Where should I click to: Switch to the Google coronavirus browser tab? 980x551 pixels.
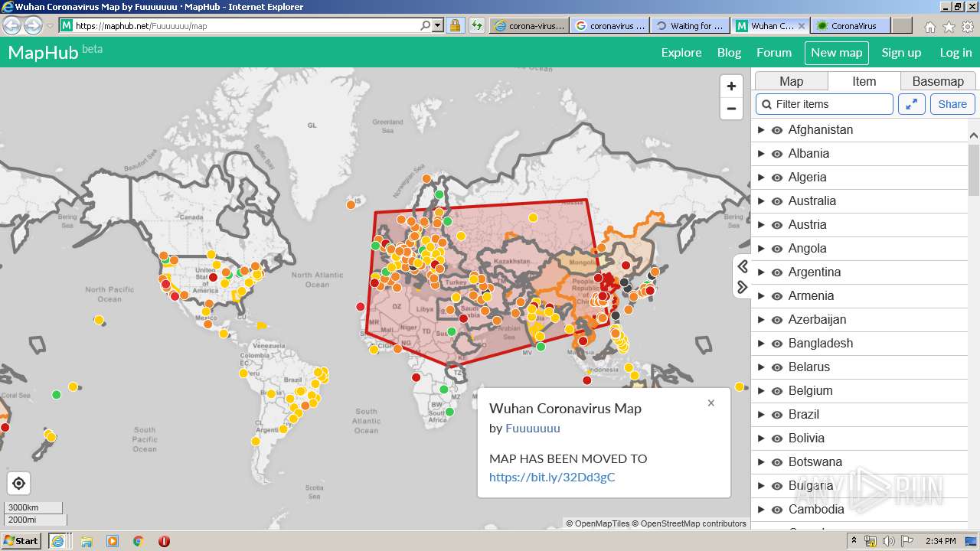[x=609, y=25]
